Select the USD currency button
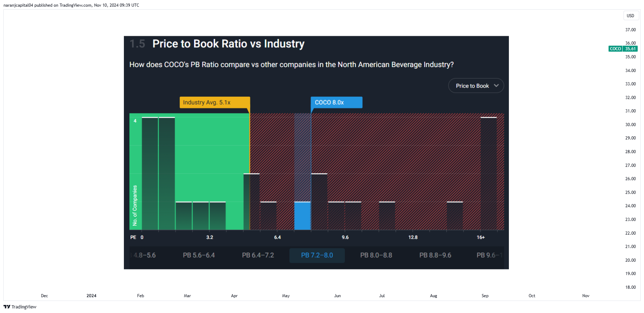Image resolution: width=644 pixels, height=313 pixels. [x=631, y=16]
